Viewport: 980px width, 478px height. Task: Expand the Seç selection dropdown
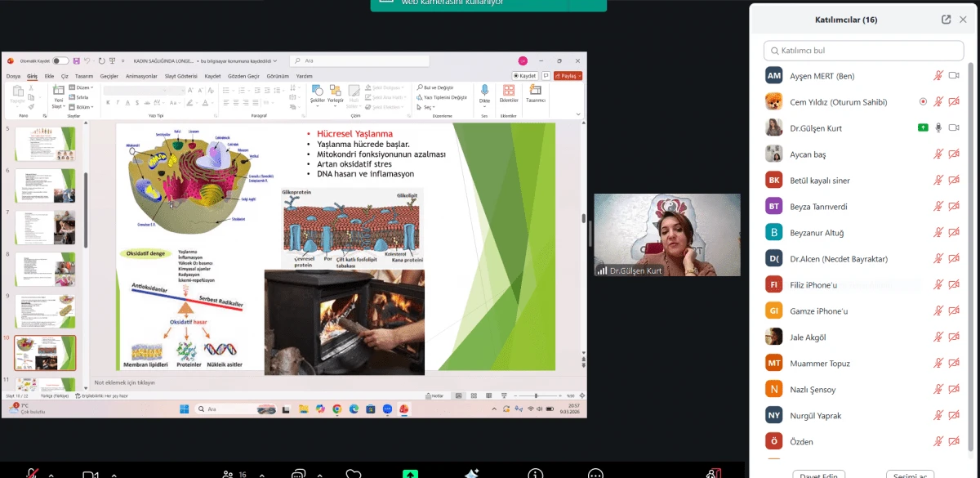click(x=428, y=107)
